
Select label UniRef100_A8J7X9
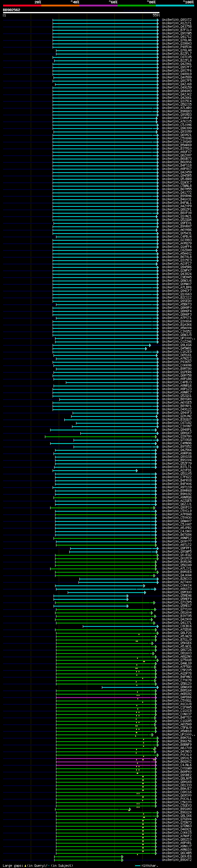pos(177,749)
